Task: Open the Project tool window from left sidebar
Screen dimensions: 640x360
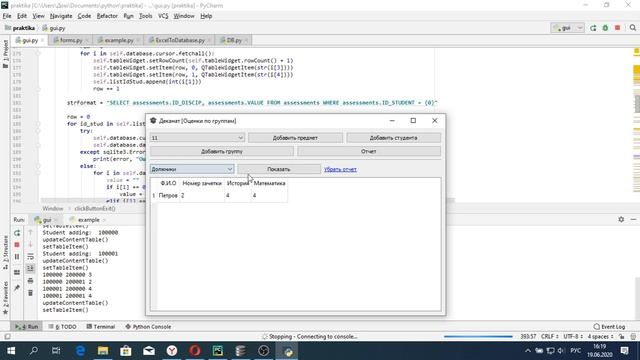Action: coord(5,54)
